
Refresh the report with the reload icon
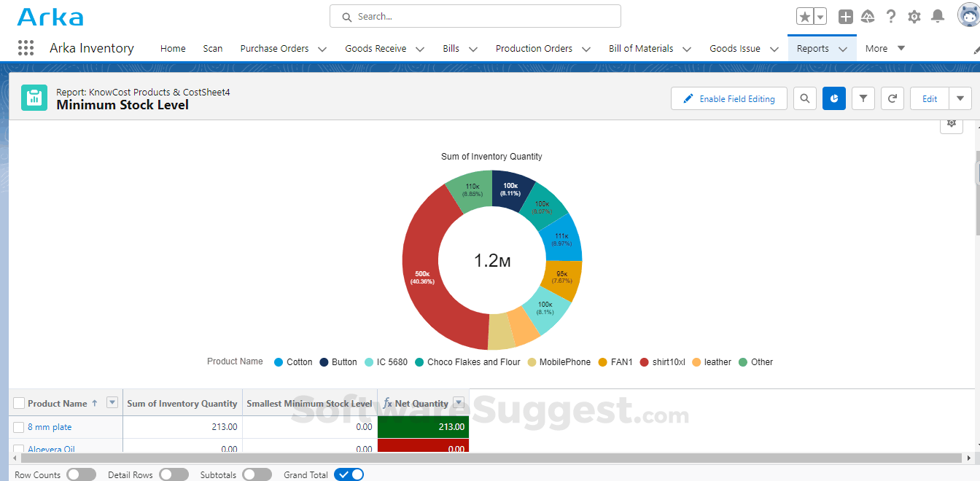[892, 98]
